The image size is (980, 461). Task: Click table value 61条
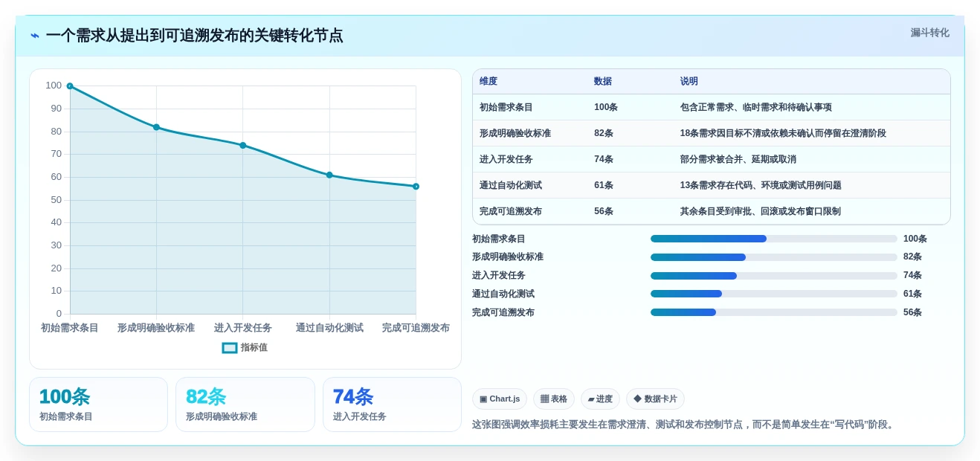coord(604,186)
